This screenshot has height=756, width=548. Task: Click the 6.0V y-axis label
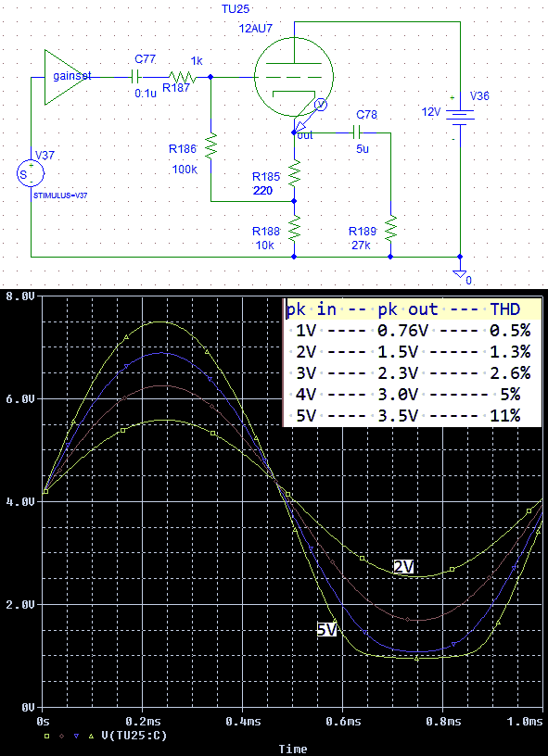pyautogui.click(x=19, y=399)
